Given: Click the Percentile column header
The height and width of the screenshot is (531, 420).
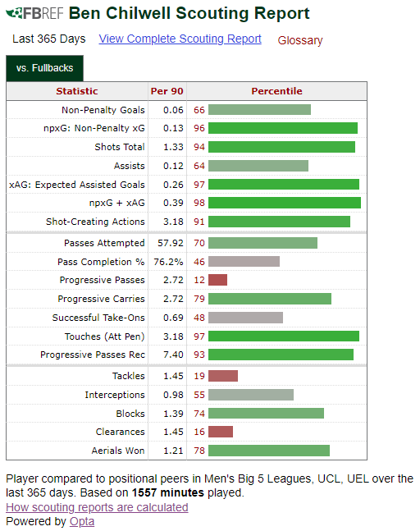Looking at the screenshot, I should 276,91.
